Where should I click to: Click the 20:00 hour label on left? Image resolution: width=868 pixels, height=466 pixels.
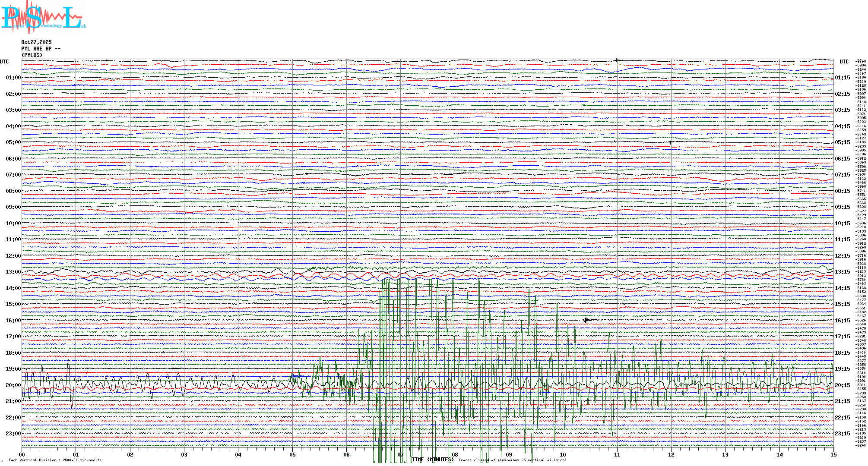(x=13, y=385)
